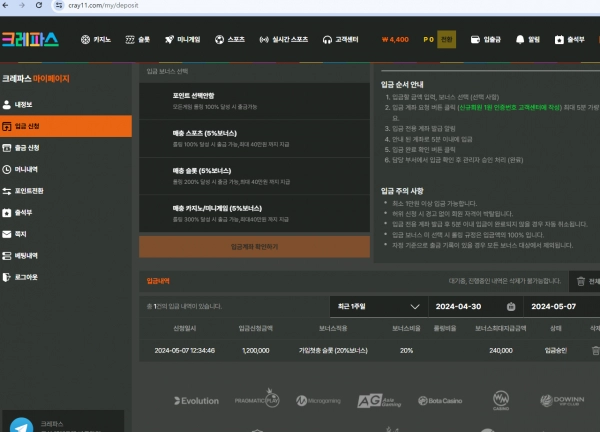
Task: Open 출석부 in the left sidebar
Action: pos(66,212)
